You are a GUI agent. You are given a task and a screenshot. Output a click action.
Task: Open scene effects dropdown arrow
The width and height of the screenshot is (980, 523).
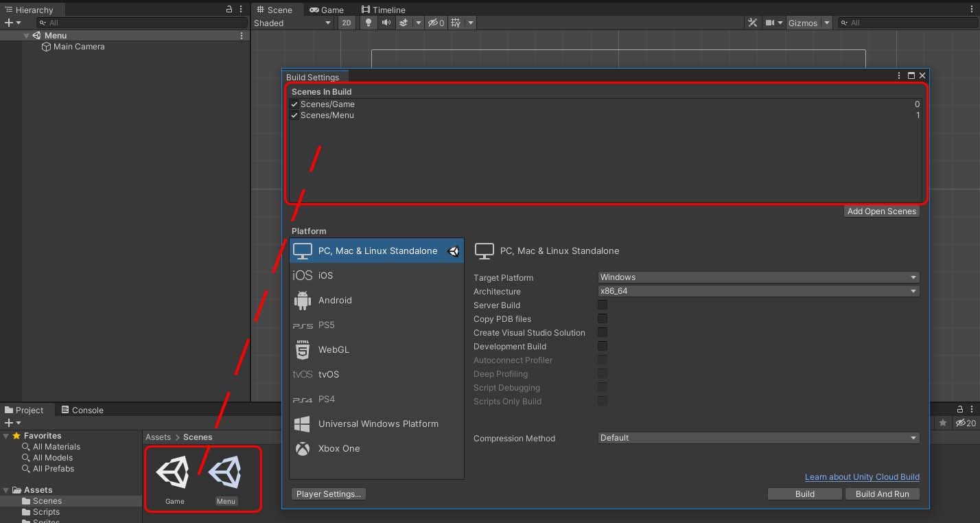(418, 23)
